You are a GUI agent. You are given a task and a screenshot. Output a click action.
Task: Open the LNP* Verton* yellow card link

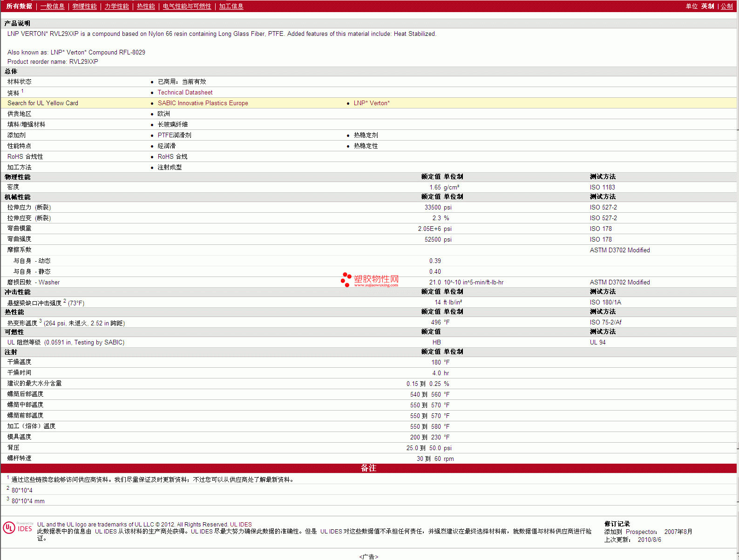[371, 103]
